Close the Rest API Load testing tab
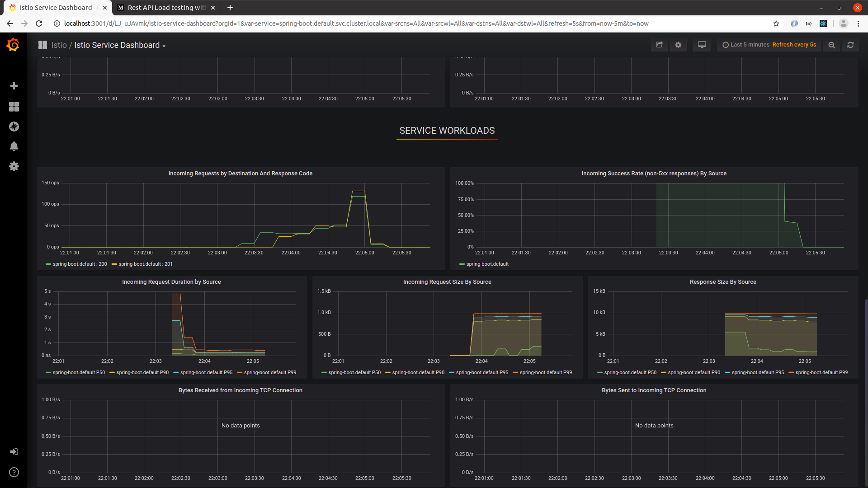Image resolution: width=868 pixels, height=488 pixels. point(213,8)
